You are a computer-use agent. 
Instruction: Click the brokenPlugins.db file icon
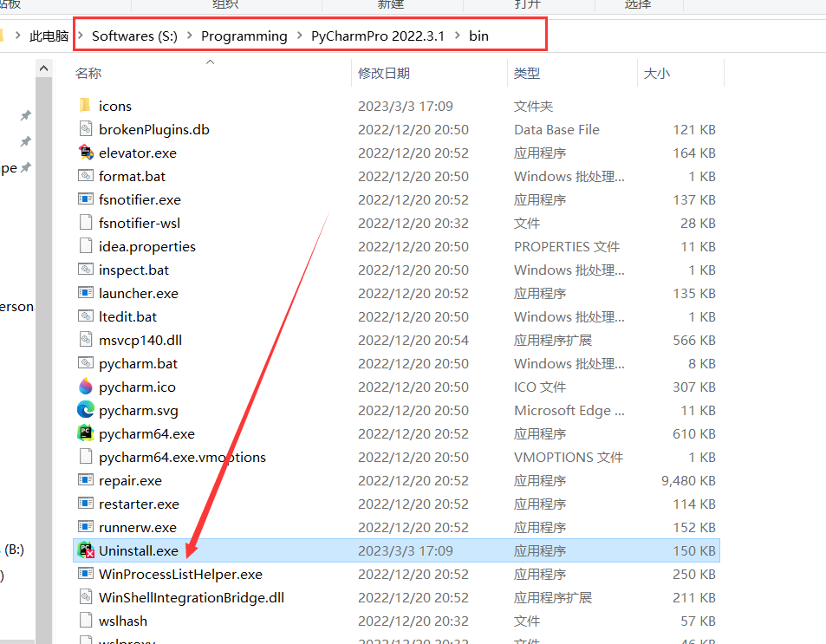coord(85,128)
